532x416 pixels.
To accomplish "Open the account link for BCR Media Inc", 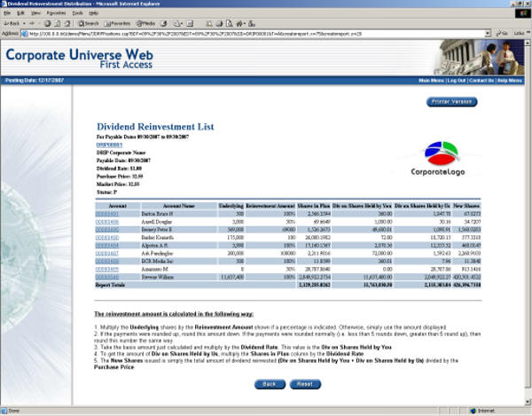I will [x=107, y=262].
